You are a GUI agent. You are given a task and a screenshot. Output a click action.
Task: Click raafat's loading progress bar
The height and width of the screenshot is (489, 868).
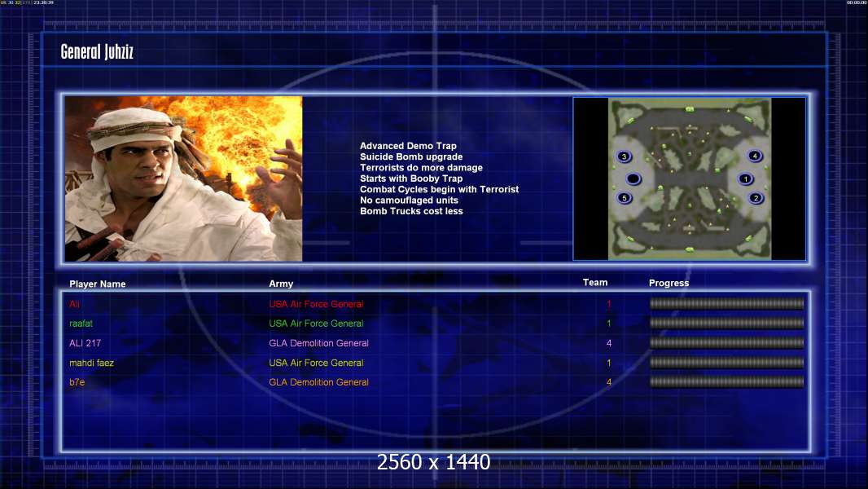click(727, 323)
